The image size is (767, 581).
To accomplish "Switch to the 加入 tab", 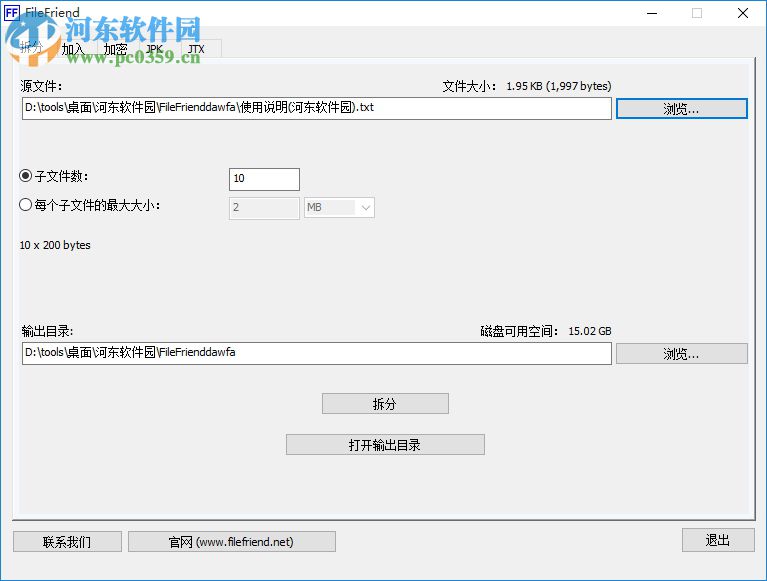I will pos(73,49).
